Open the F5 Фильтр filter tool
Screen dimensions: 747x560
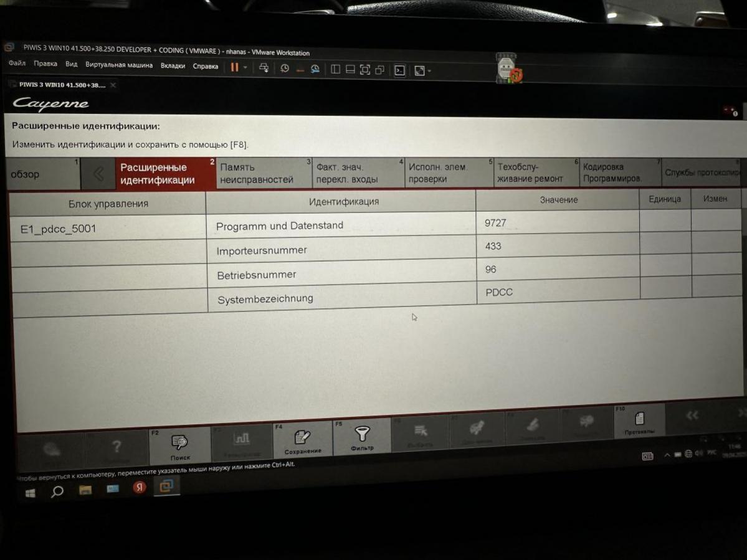pyautogui.click(x=362, y=437)
